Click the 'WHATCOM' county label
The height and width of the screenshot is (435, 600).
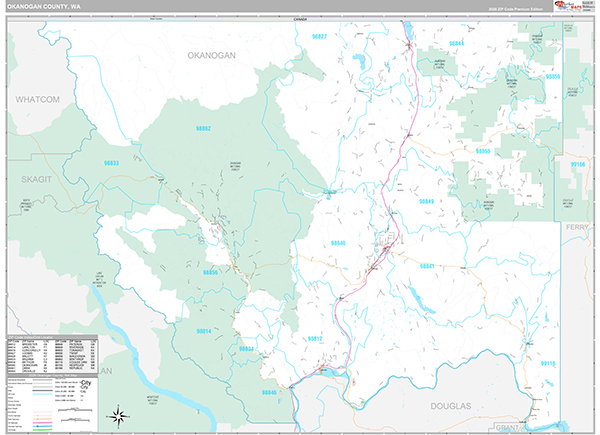38,99
